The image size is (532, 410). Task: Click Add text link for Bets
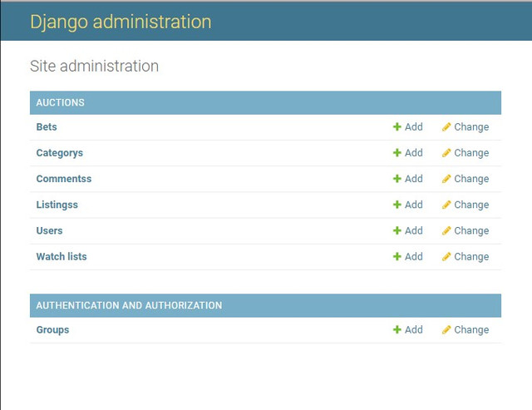[414, 127]
